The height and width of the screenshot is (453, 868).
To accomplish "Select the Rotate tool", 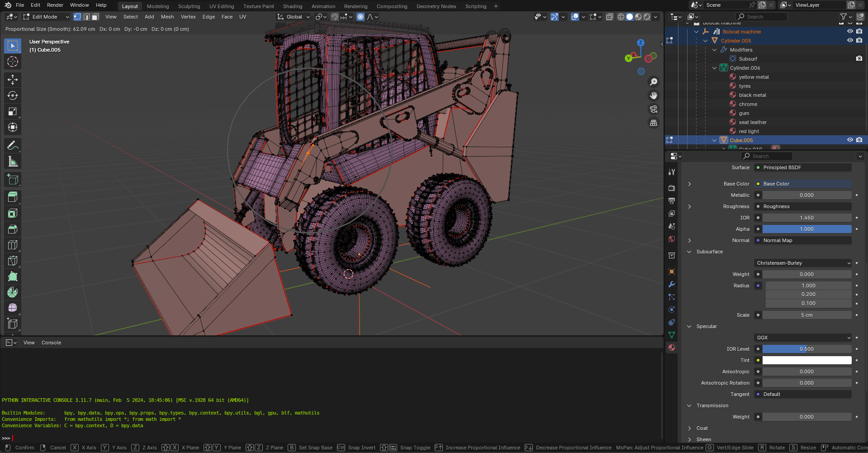I will point(13,95).
